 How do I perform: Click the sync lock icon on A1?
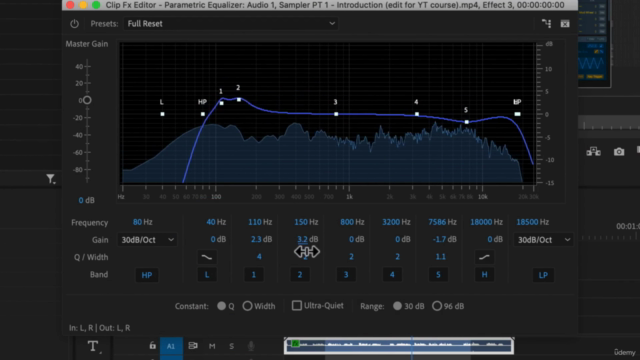pyautogui.click(x=193, y=346)
